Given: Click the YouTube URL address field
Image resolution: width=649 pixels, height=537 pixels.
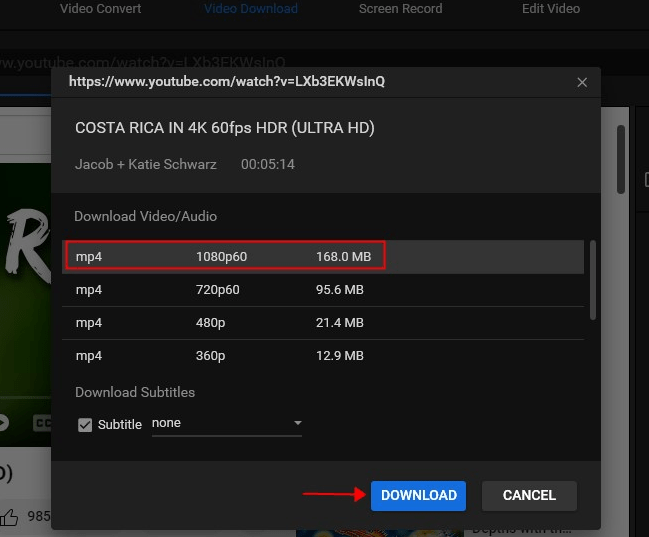Looking at the screenshot, I should [150, 62].
